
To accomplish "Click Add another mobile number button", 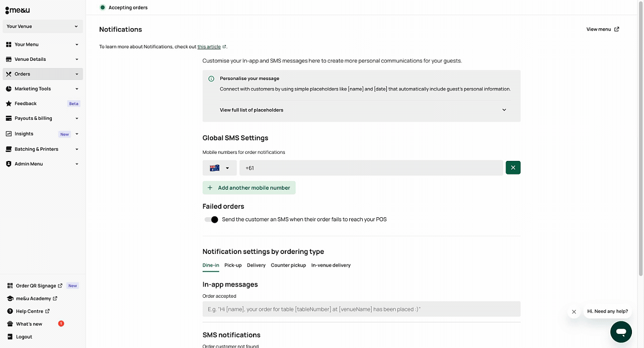I will 249,188.
